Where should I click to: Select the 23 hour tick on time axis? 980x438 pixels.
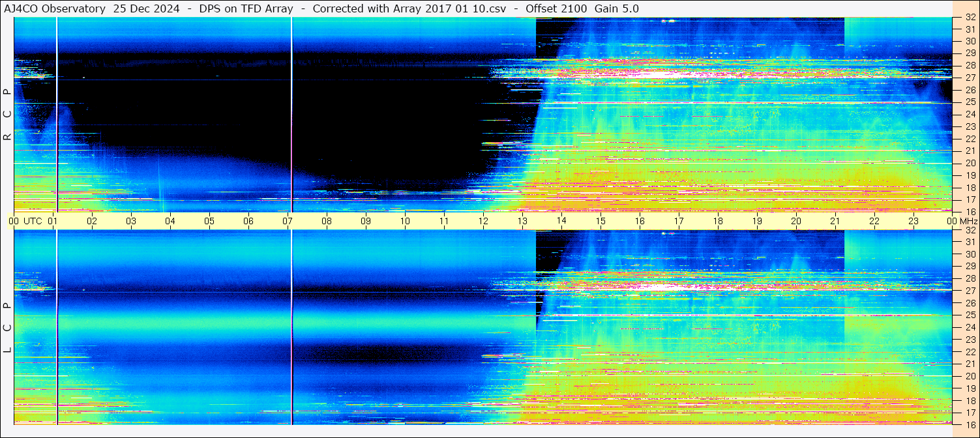click(x=913, y=221)
